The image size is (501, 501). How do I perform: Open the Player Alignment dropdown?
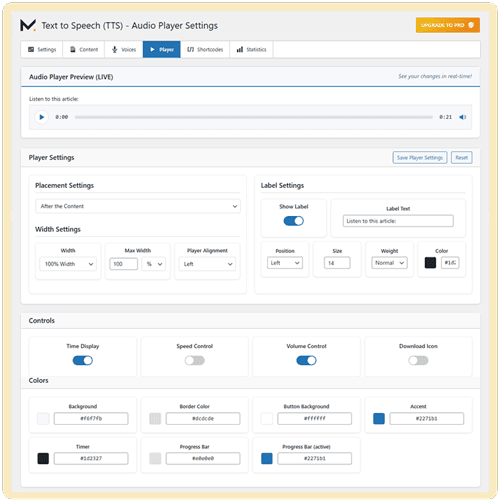[207, 264]
